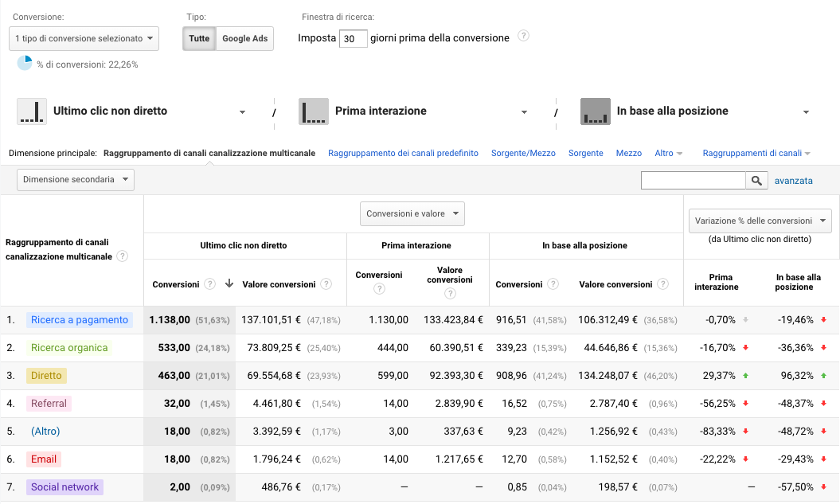Click the 73.809,25 € conversion value
This screenshot has width=840, height=504.
(274, 348)
